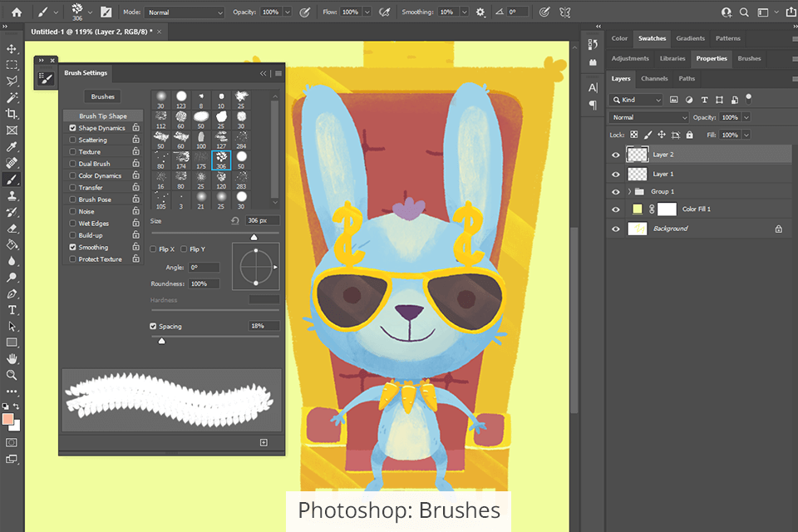798x532 pixels.
Task: Select the Move tool
Action: pos(11,49)
